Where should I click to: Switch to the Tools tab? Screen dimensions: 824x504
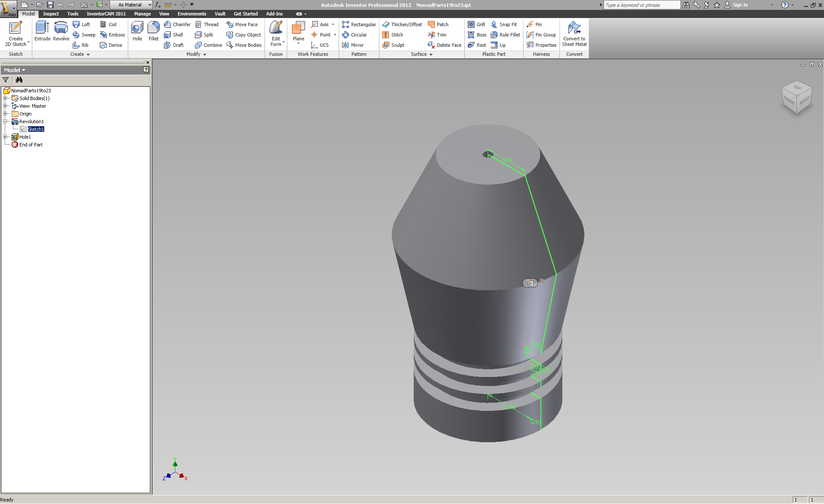point(73,14)
